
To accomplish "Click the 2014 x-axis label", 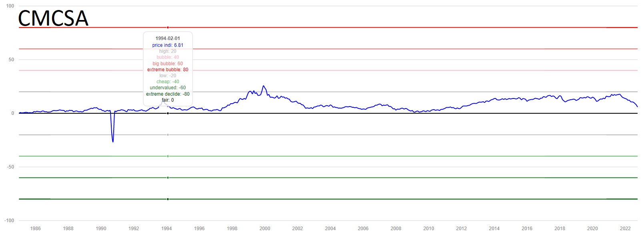I will click(x=494, y=229).
